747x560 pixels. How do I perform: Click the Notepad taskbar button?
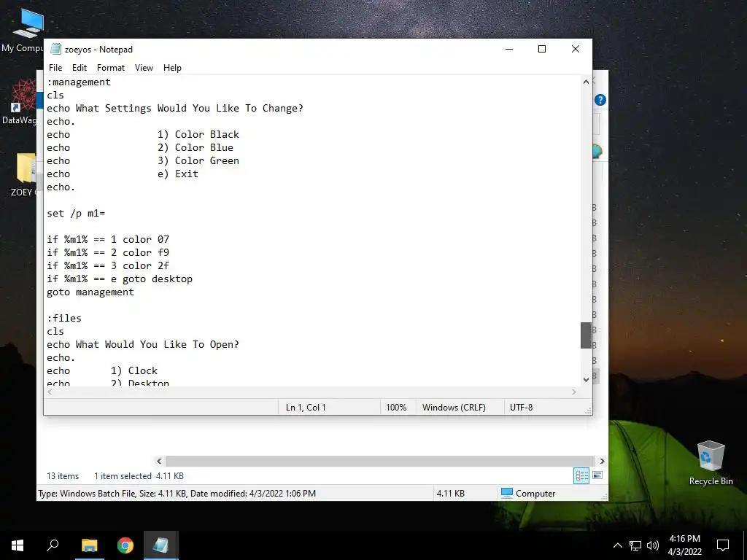(160, 545)
